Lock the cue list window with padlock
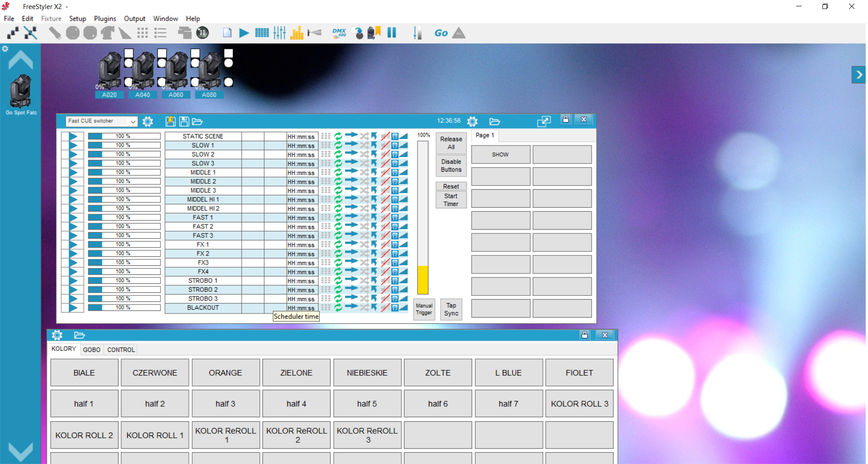Screen dimensions: 868x464 [x=565, y=119]
